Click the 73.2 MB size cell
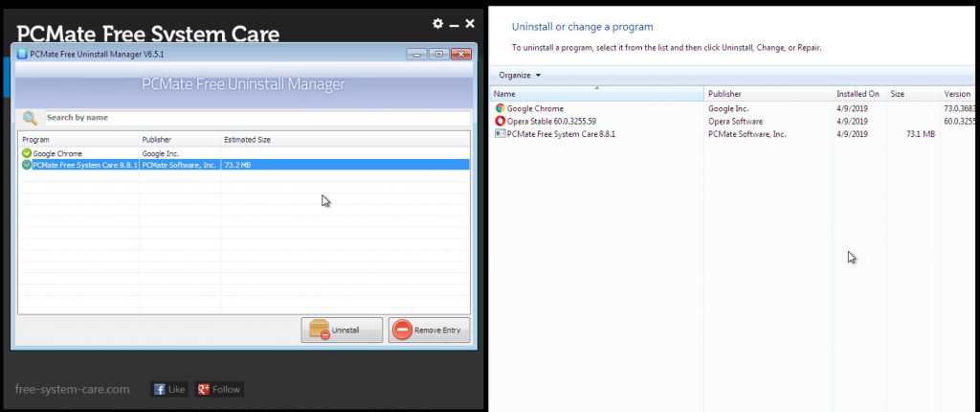The width and height of the screenshot is (980, 412). tap(237, 165)
